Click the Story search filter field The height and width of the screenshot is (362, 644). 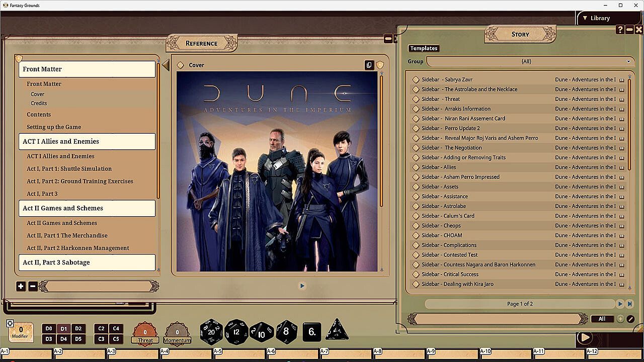click(498, 319)
